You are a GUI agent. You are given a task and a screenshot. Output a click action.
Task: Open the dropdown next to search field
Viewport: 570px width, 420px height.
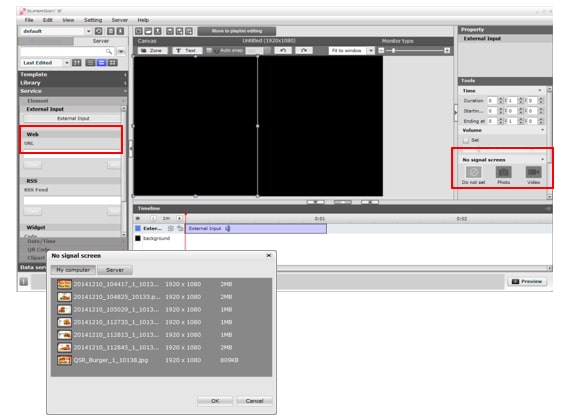pyautogui.click(x=121, y=52)
